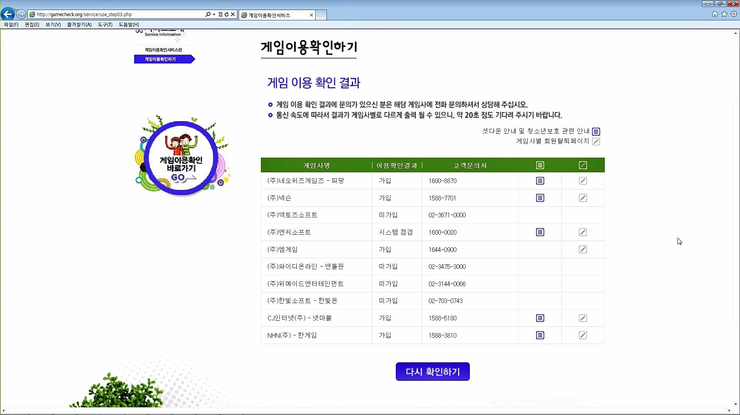Select the 시스템 점검 result cell
Image resolution: width=740 pixels, height=415 pixels.
395,232
